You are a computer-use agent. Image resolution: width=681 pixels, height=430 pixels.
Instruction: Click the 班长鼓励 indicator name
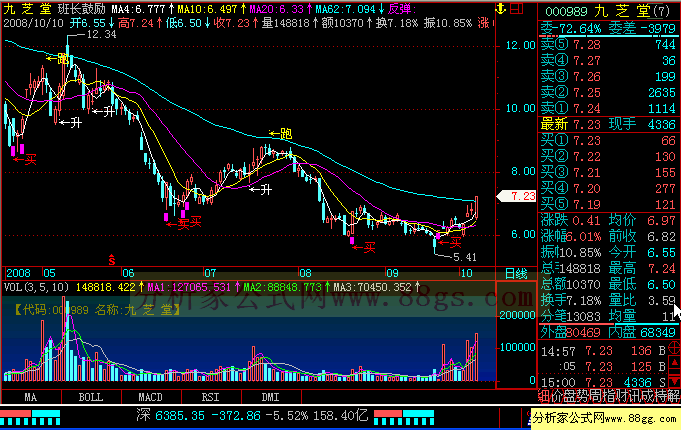tap(82, 9)
